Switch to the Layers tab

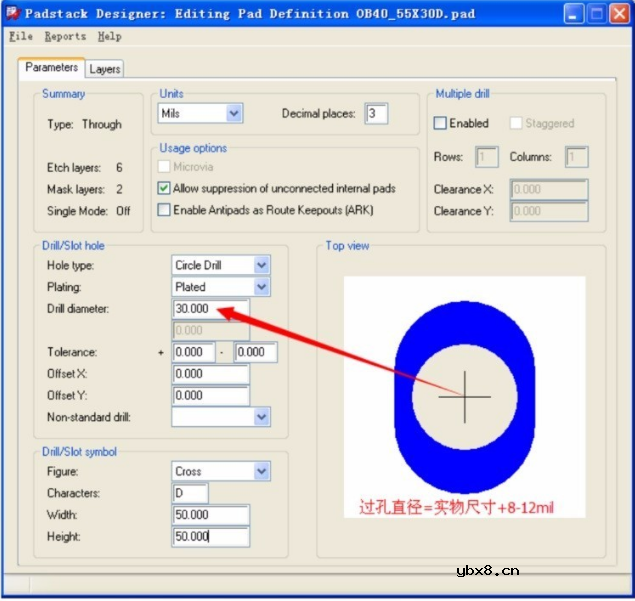pos(104,69)
